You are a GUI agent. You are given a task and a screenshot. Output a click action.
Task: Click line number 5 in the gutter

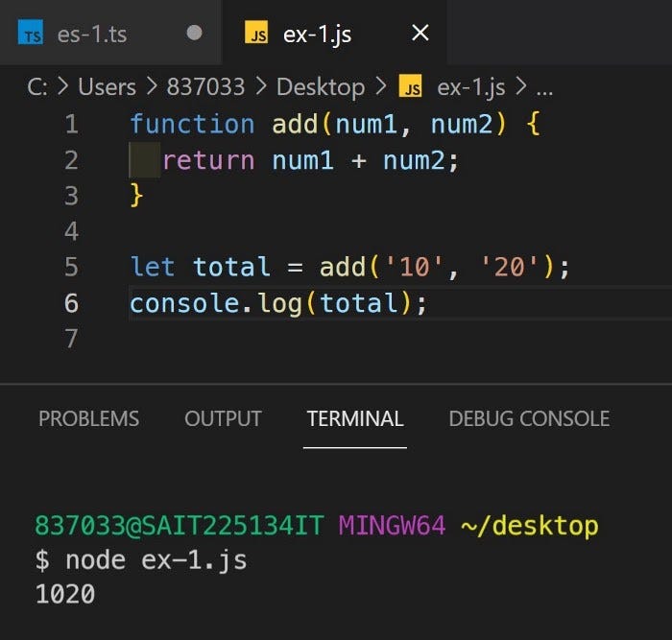pyautogui.click(x=71, y=267)
